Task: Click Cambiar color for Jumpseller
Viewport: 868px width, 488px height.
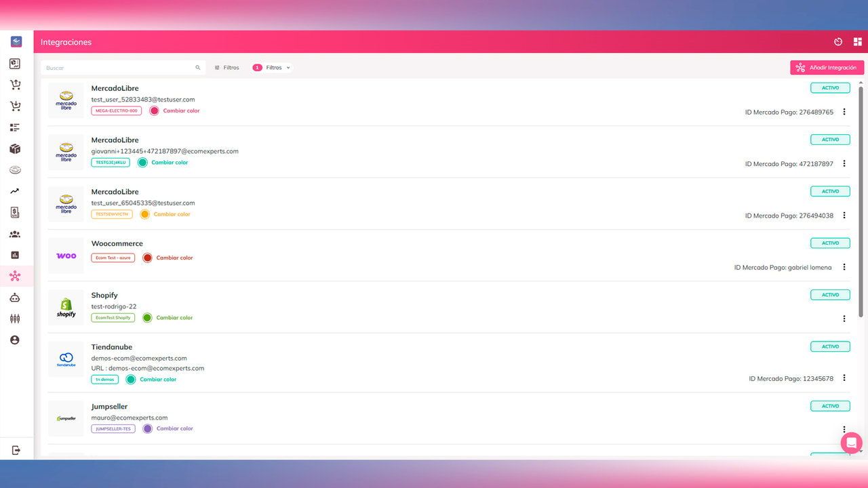Action: coord(174,428)
